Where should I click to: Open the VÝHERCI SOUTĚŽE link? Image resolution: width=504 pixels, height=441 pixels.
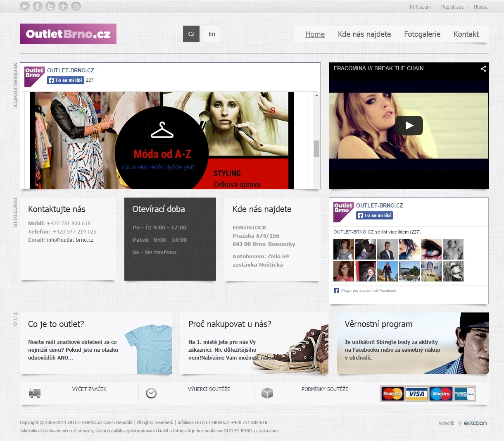click(209, 389)
